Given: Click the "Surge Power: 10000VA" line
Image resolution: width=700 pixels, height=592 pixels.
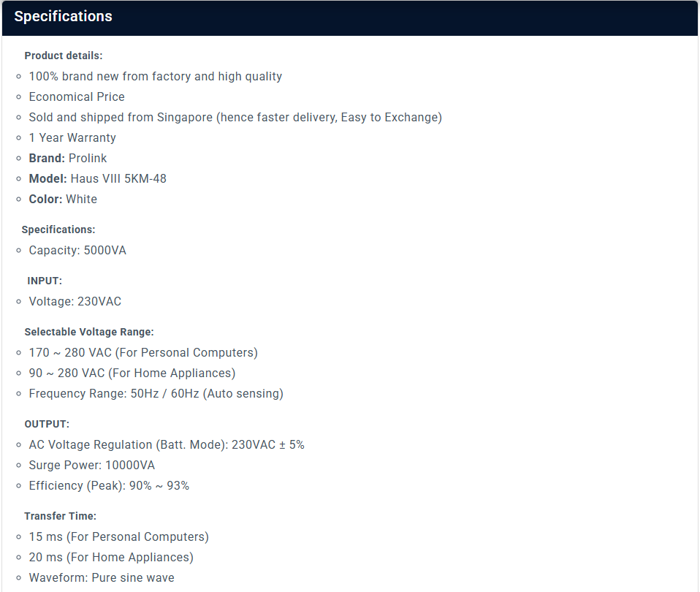Looking at the screenshot, I should (92, 465).
